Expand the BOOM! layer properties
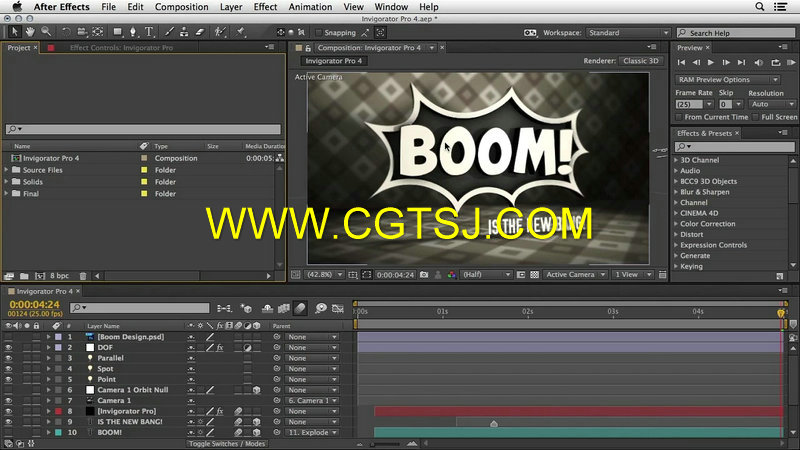Screen dimensions: 800x450 (x=48, y=433)
